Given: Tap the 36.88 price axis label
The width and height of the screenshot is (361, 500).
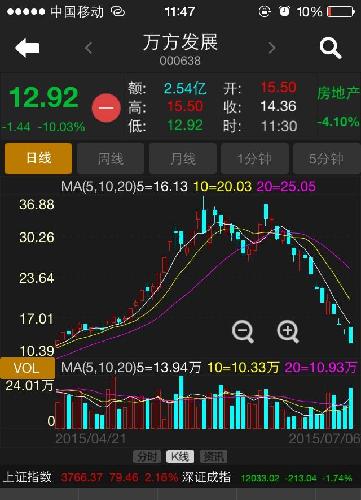Looking at the screenshot, I should 37,204.
